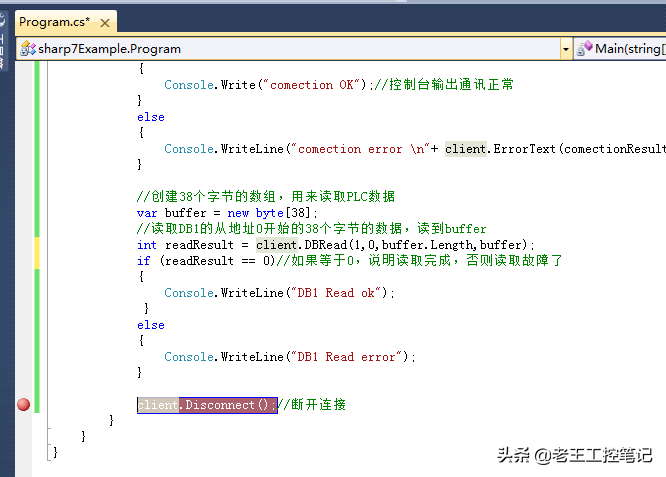Click the first else keyword after comection OK

pyautogui.click(x=151, y=117)
